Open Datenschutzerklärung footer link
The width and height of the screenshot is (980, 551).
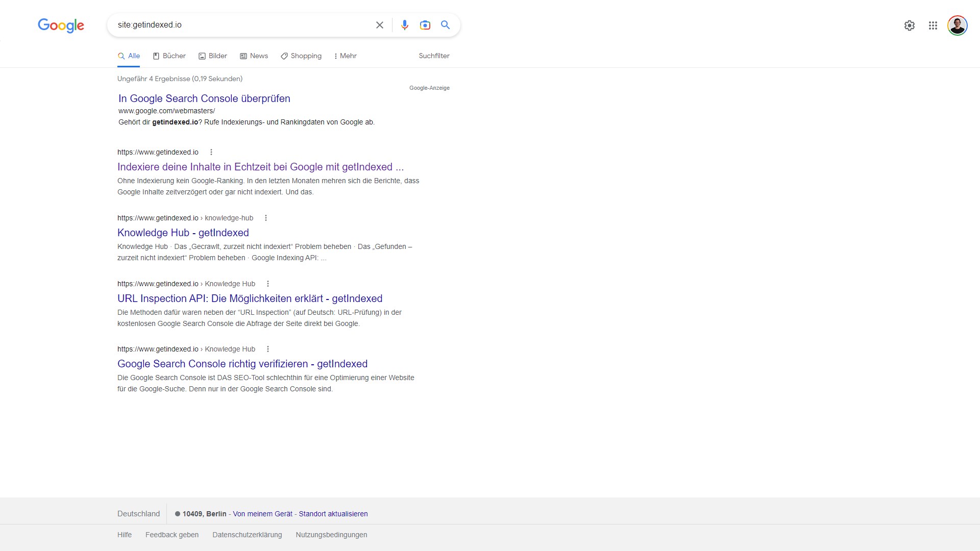[x=247, y=535]
